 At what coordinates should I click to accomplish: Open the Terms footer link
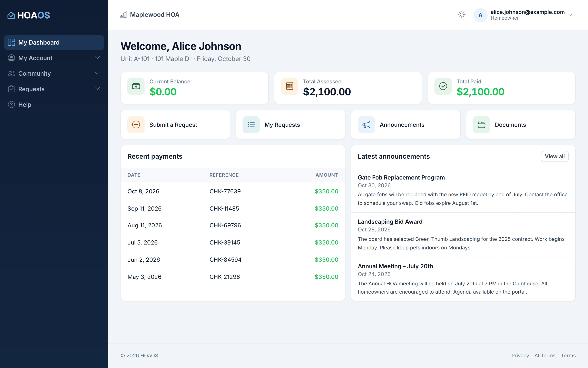(x=568, y=356)
